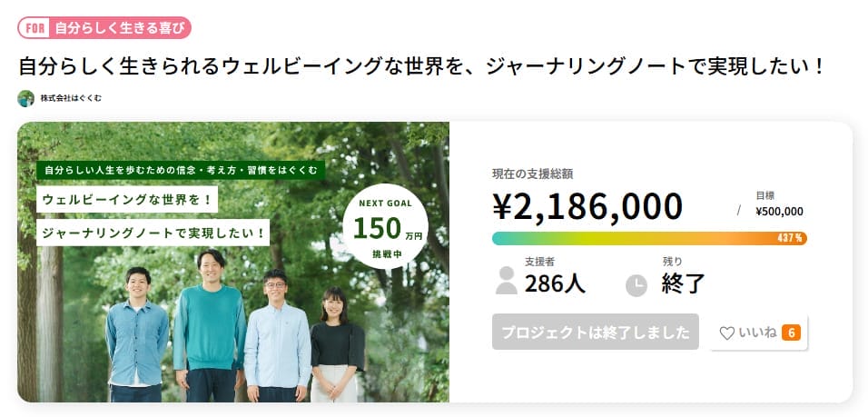Screen dimensions: 868x417
Task: Click the pink FOR label badge
Action: [34, 28]
